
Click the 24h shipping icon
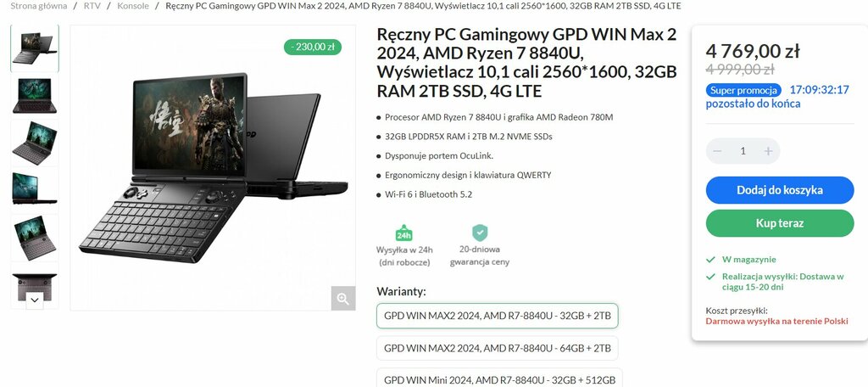click(x=404, y=233)
